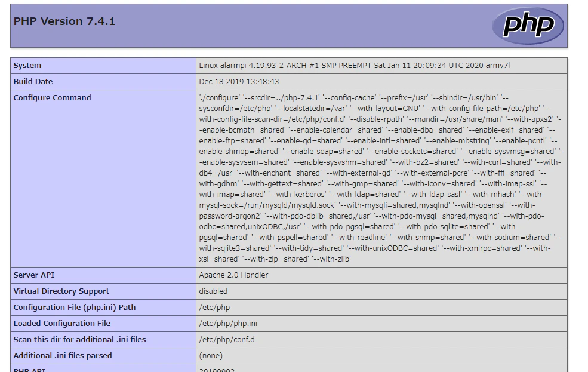Select the /etc/php/php.ini value
Screen dimensions: 588x372
(228, 323)
